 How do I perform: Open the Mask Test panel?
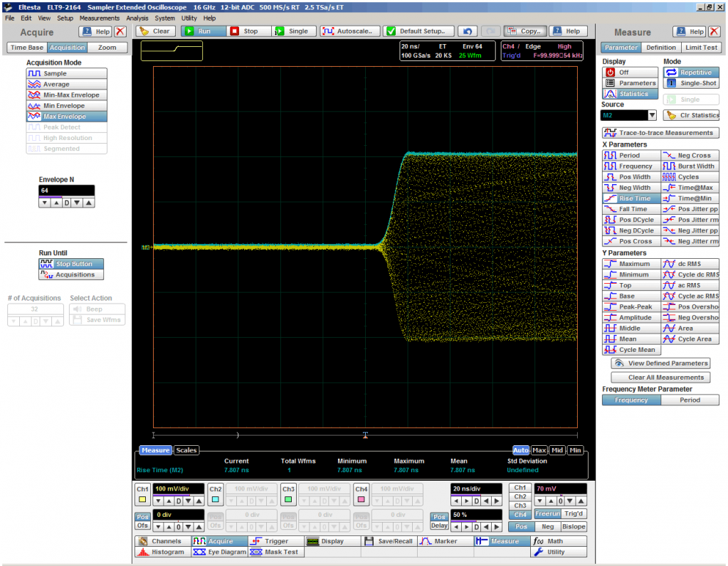[x=275, y=552]
